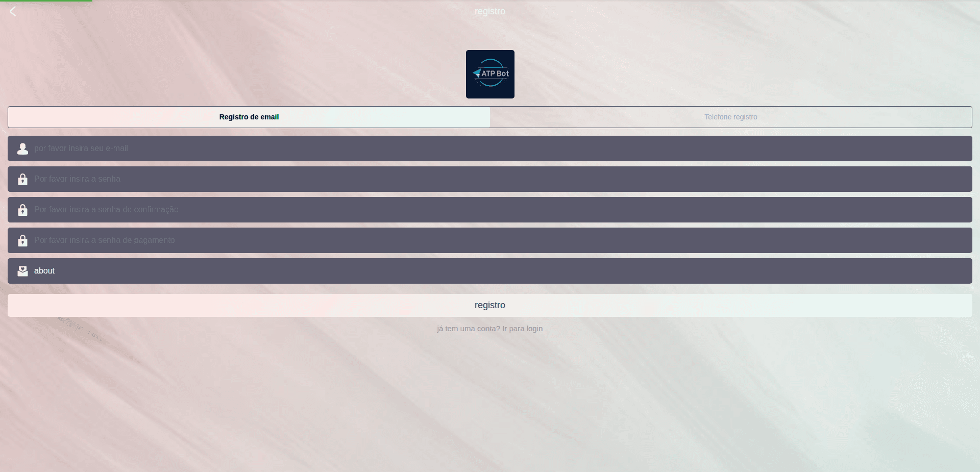This screenshot has height=472, width=980.
Task: Click the lock icon beside the password field
Action: tap(22, 179)
